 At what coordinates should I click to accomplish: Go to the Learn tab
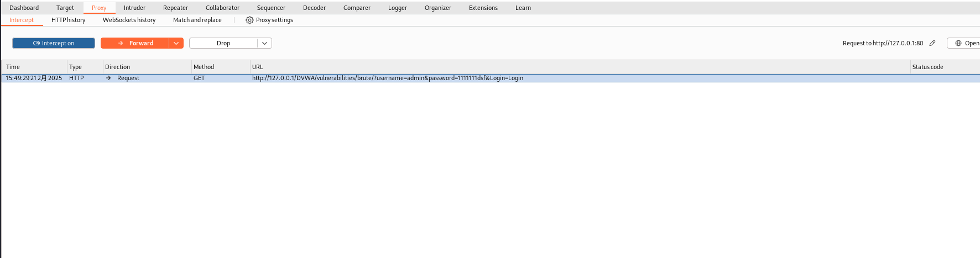tap(523, 8)
